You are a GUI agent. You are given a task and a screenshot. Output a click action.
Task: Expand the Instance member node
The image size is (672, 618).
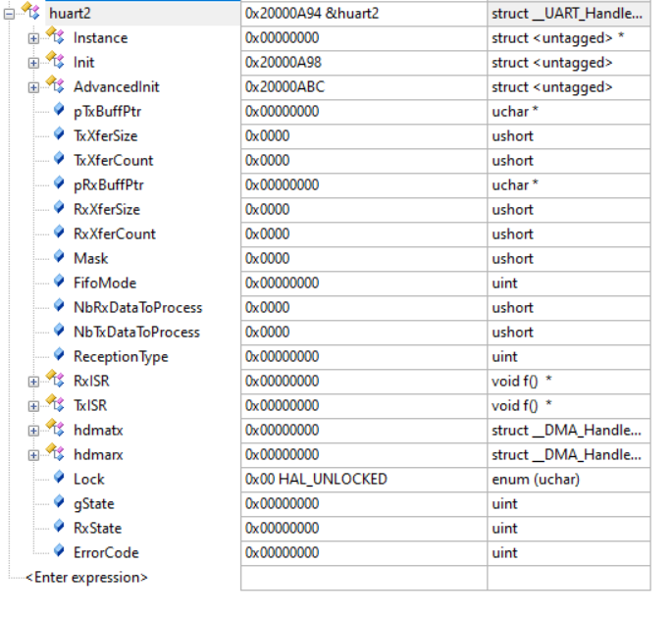point(33,38)
